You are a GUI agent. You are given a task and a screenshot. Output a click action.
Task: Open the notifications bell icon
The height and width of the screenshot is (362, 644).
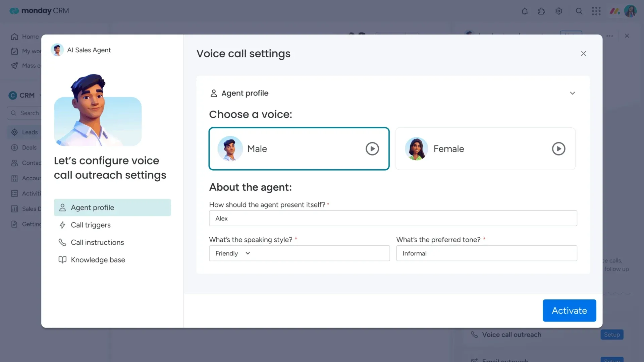click(x=525, y=11)
